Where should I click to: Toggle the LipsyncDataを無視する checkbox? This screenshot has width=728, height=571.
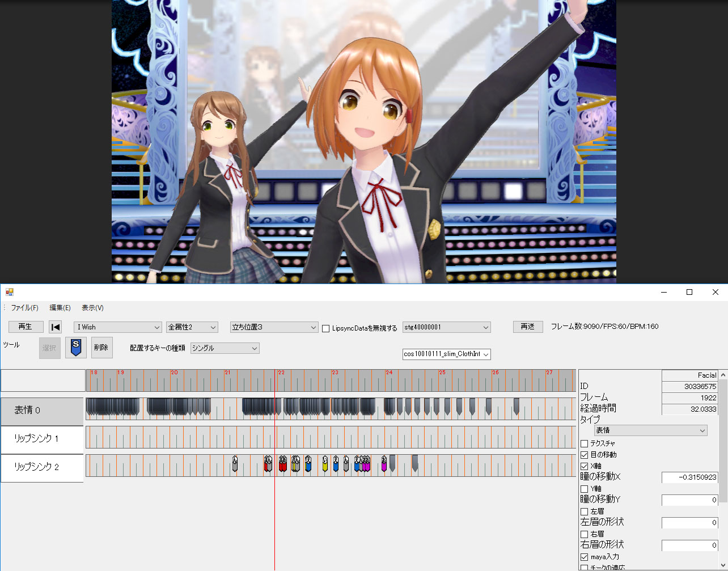[x=325, y=328]
